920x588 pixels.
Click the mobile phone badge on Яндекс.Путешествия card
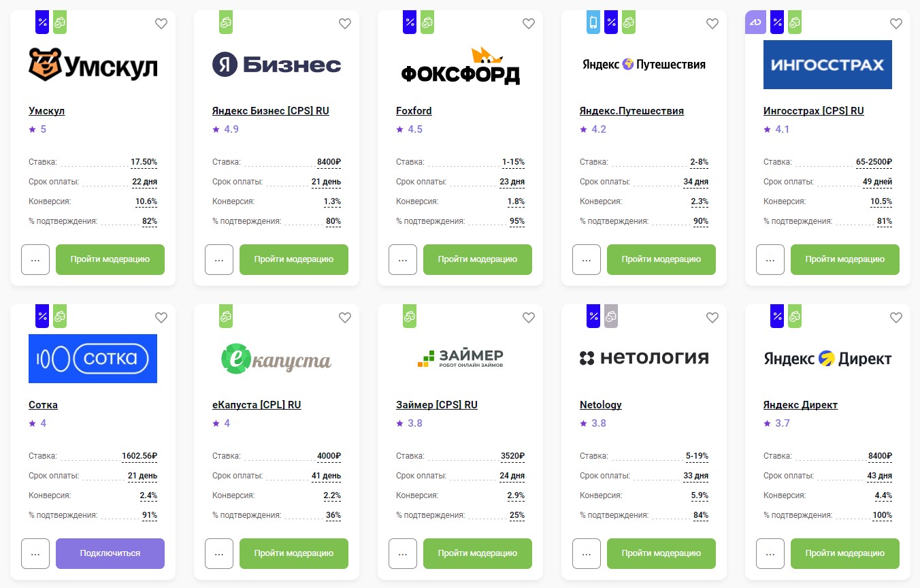593,22
